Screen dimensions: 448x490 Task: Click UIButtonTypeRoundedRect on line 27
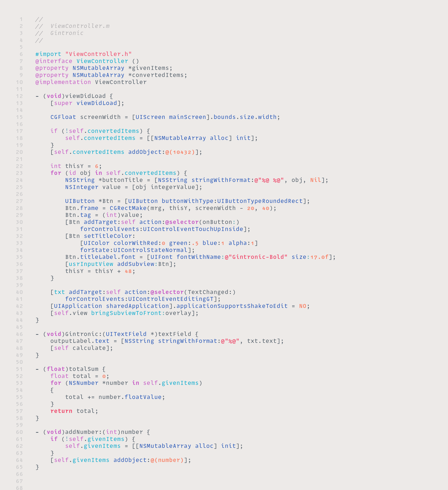260,201
